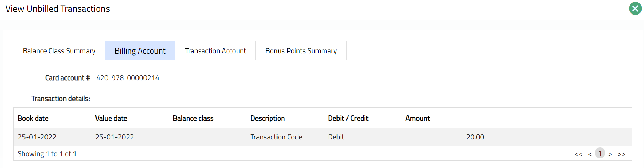Click the Description column header

tap(268, 118)
